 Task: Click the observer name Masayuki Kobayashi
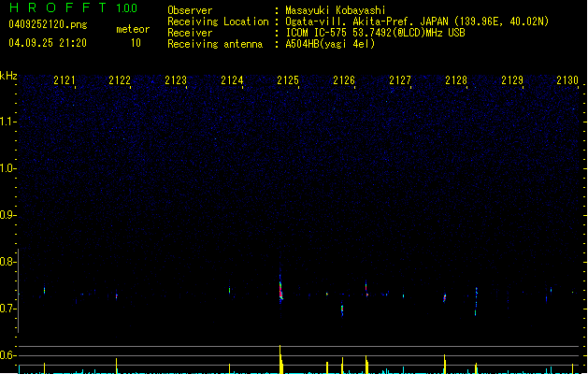336,10
